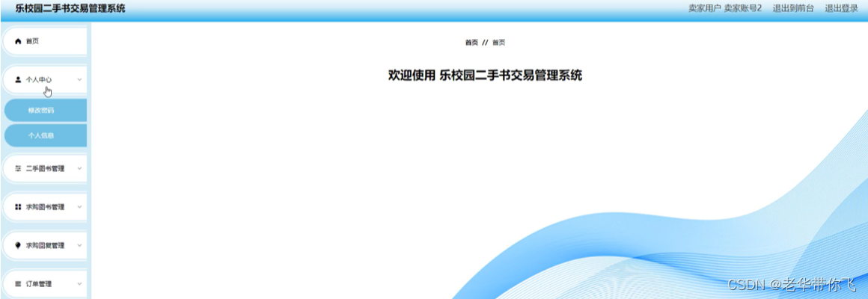Click the last 首页 breadcrumb item
The width and height of the screenshot is (868, 299).
pyautogui.click(x=499, y=43)
